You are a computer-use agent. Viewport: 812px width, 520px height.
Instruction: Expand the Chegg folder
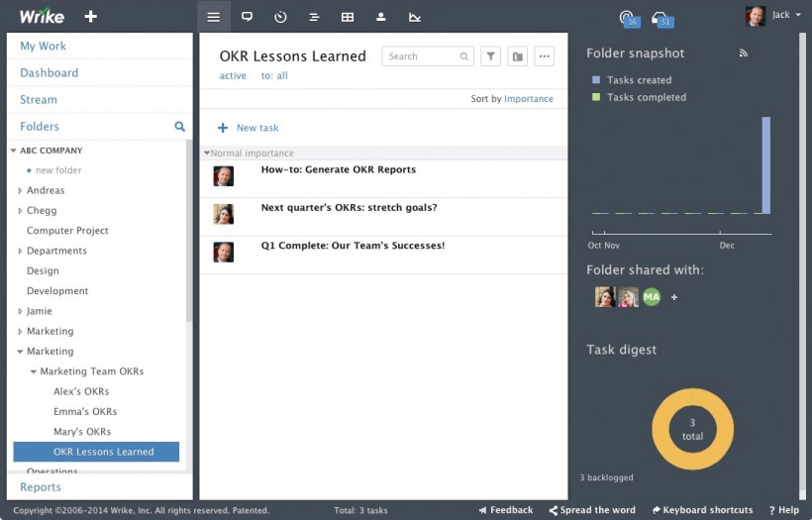coord(20,211)
